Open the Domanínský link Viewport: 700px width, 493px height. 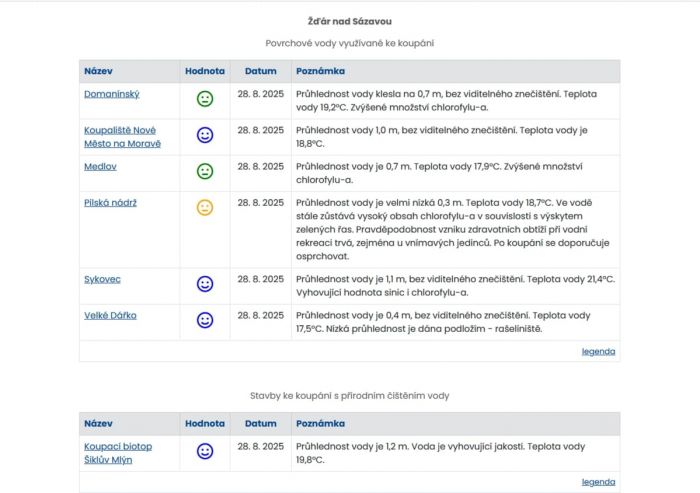coord(111,94)
